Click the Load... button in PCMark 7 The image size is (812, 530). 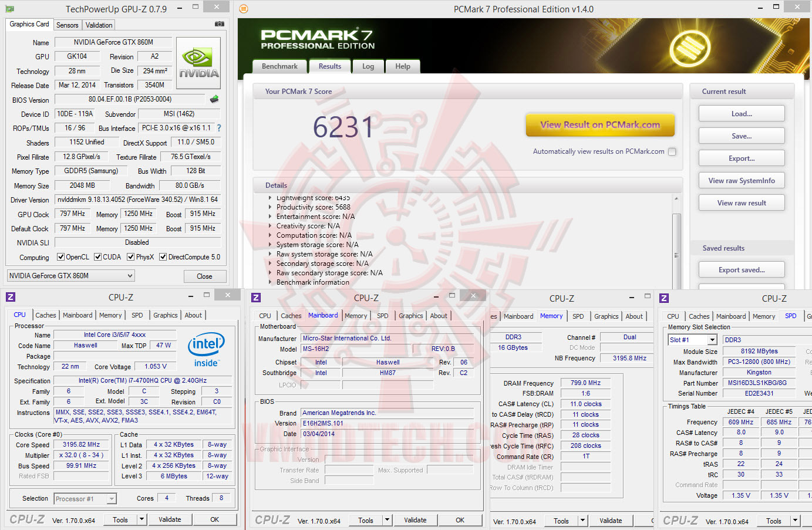point(742,114)
